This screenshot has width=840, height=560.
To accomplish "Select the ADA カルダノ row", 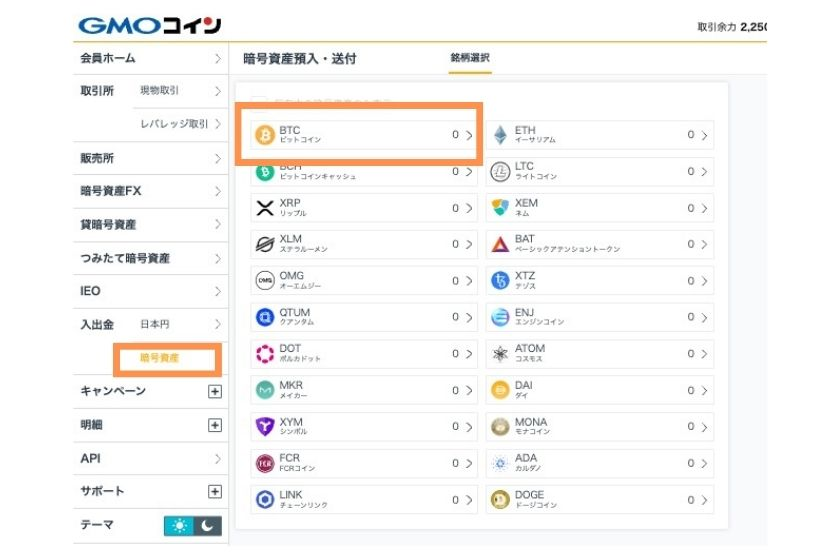I will point(600,463).
